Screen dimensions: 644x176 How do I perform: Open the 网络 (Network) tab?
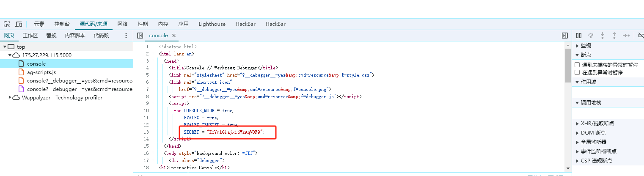pos(122,24)
